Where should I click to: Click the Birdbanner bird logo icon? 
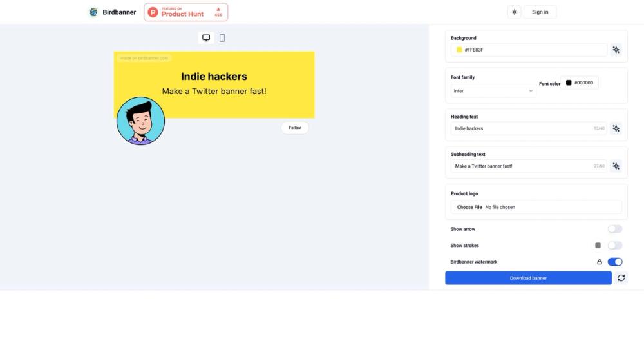coord(93,12)
